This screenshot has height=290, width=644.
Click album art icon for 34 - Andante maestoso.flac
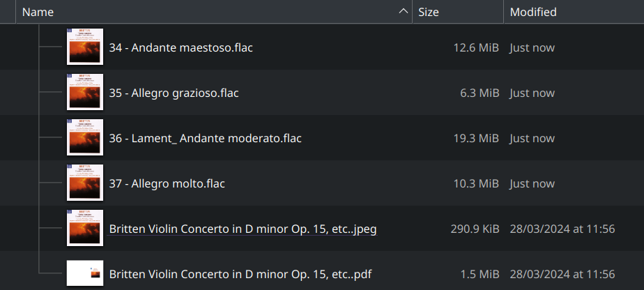click(85, 47)
